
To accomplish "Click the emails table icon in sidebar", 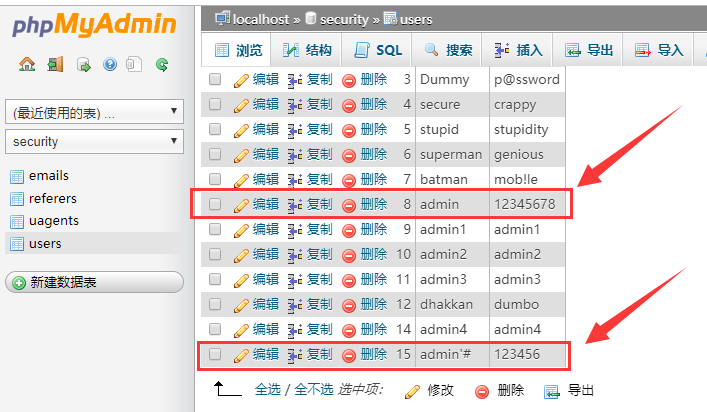I will [16, 176].
